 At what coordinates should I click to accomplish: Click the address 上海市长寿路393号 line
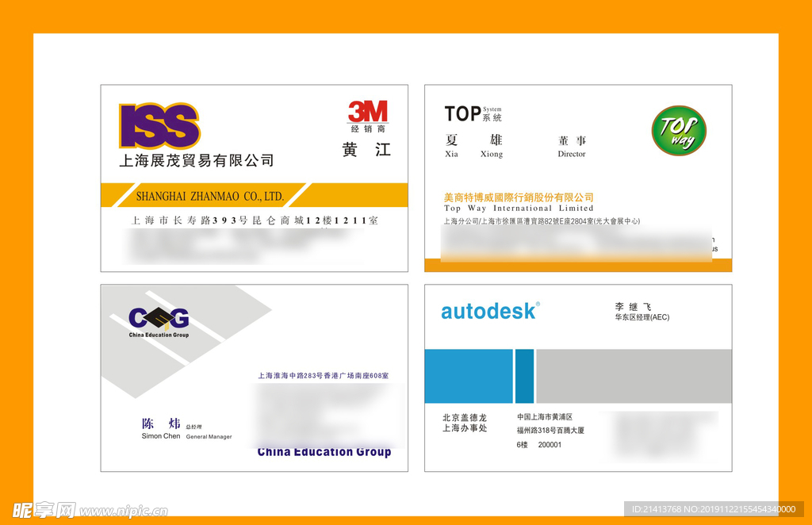click(x=255, y=220)
